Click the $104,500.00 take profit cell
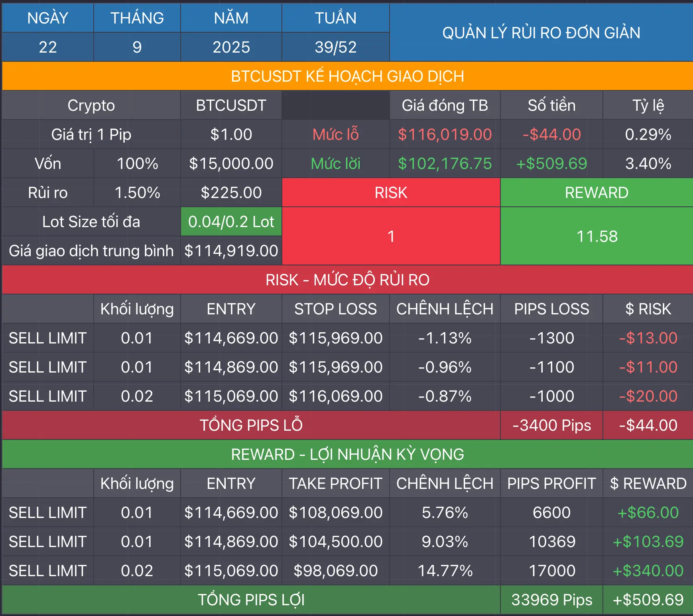This screenshot has width=693, height=616. tap(335, 542)
